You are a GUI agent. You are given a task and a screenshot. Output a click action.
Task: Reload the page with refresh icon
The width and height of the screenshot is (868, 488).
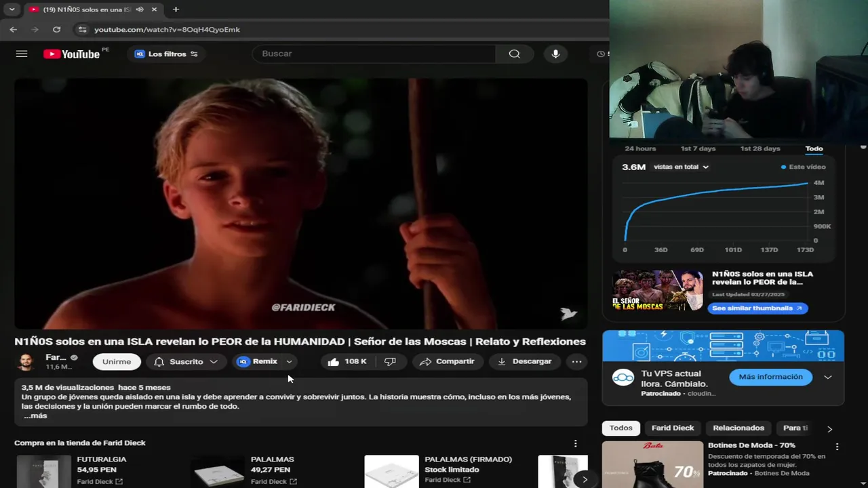pos(56,29)
